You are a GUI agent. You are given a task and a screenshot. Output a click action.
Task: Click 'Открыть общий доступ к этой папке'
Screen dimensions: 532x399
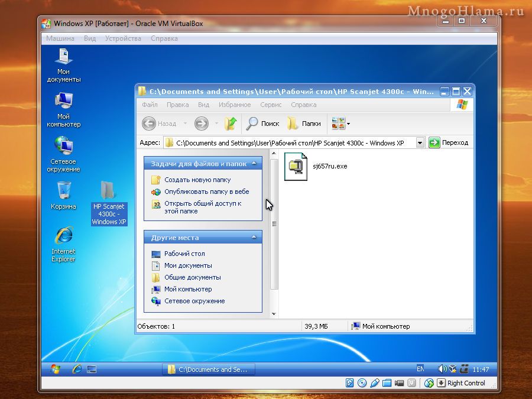pos(203,207)
